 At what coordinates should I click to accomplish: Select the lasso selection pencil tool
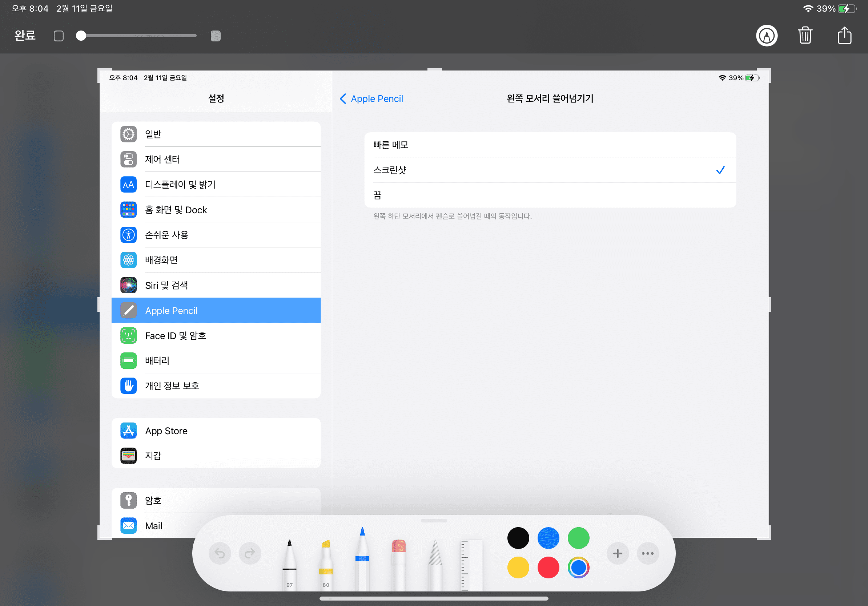click(x=435, y=563)
